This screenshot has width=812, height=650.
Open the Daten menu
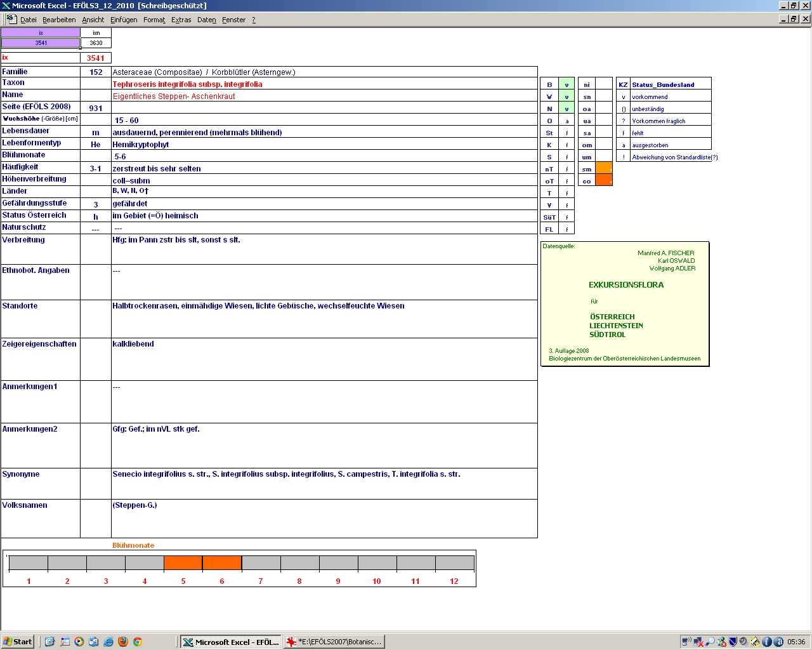pyautogui.click(x=207, y=20)
